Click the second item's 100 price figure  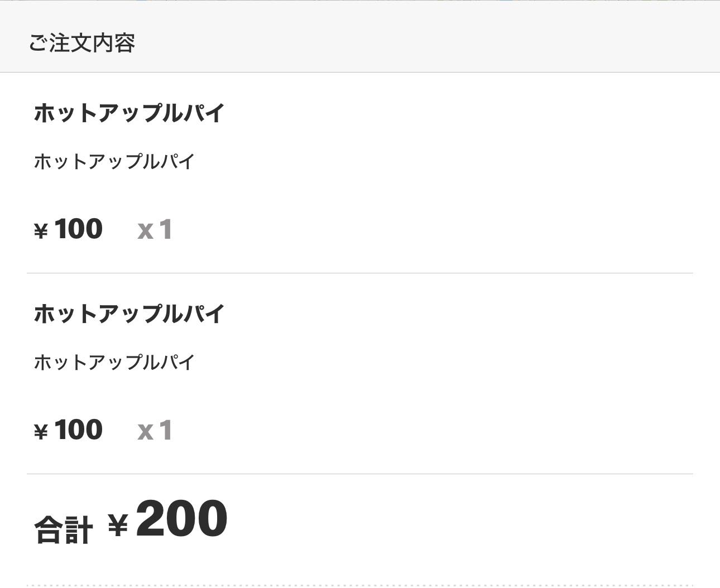tap(79, 430)
